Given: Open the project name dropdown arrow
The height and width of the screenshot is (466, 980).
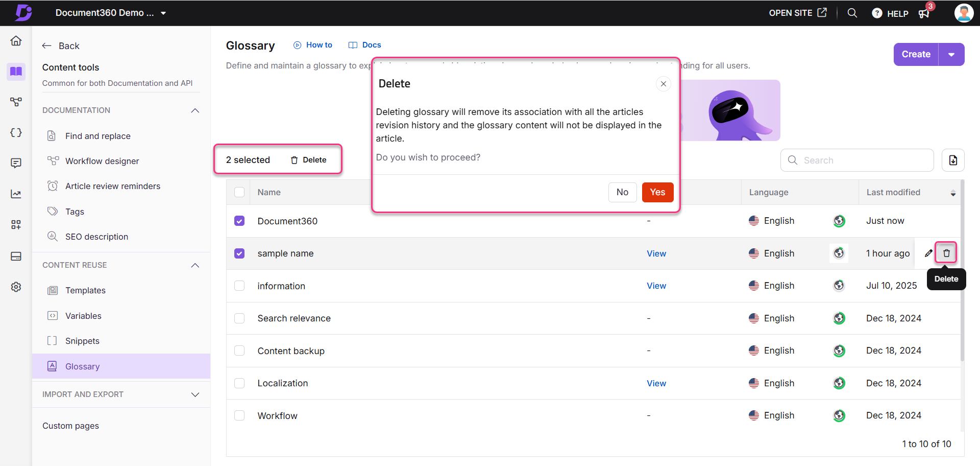Looking at the screenshot, I should tap(163, 13).
